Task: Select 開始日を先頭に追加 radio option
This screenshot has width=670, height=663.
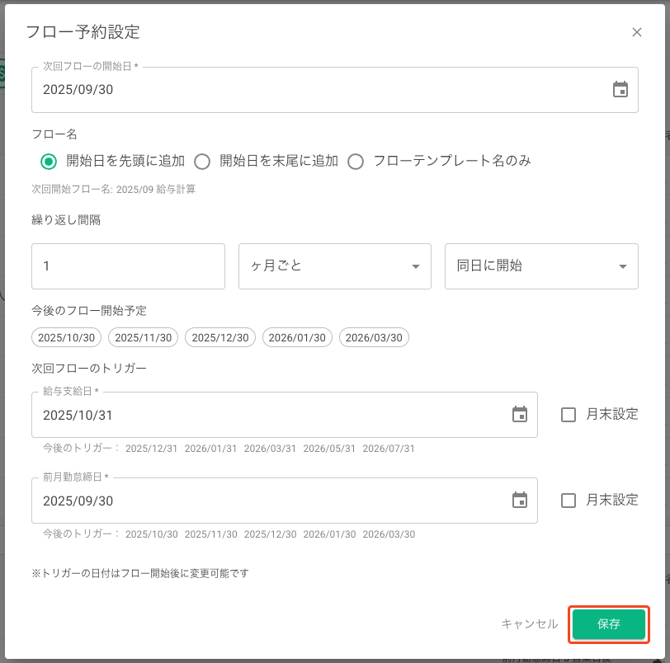Action: 48,161
